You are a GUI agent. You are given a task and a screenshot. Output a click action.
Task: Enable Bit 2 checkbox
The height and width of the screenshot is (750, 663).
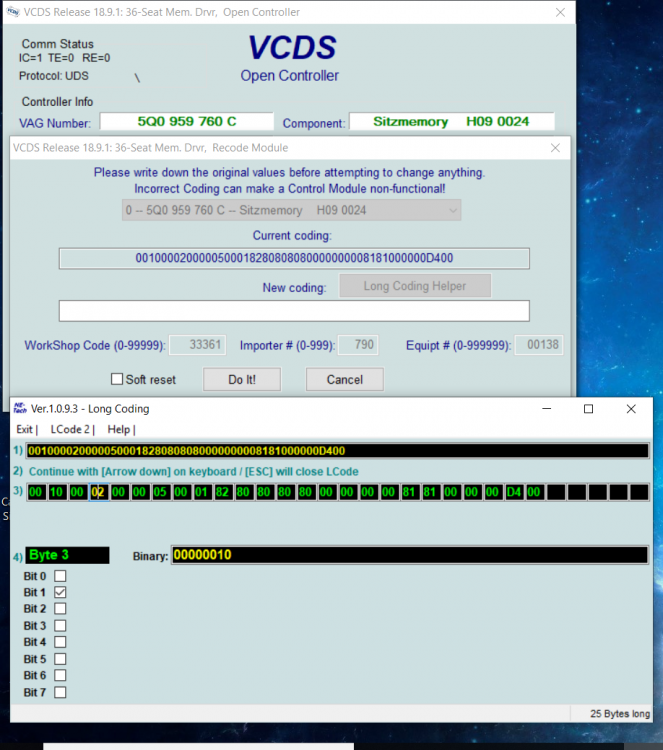tap(60, 608)
